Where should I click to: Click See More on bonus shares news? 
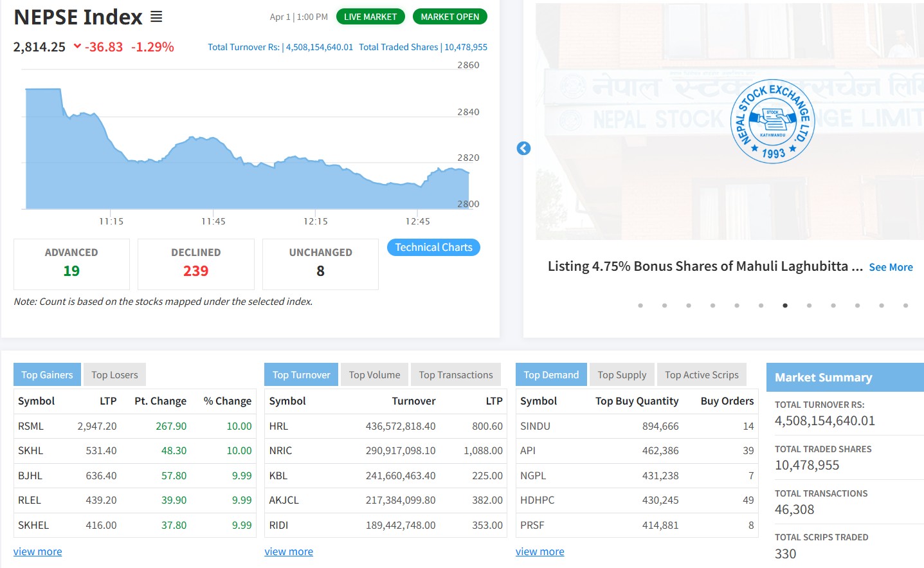891,267
